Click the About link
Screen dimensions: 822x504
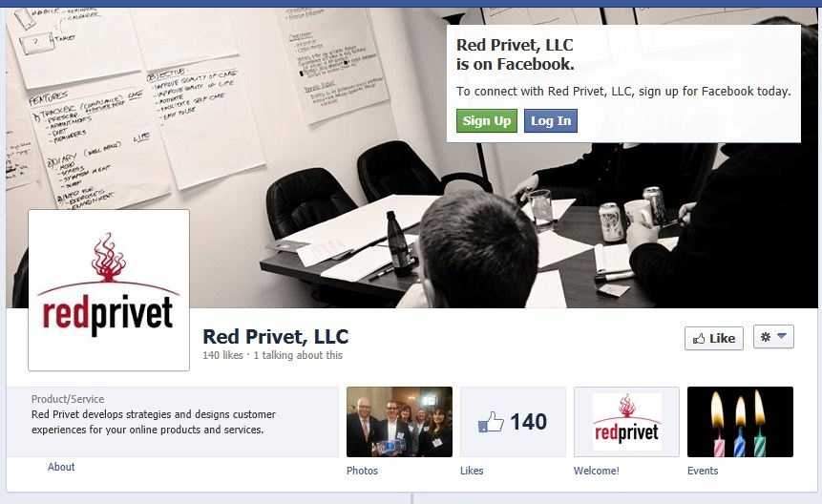point(61,467)
